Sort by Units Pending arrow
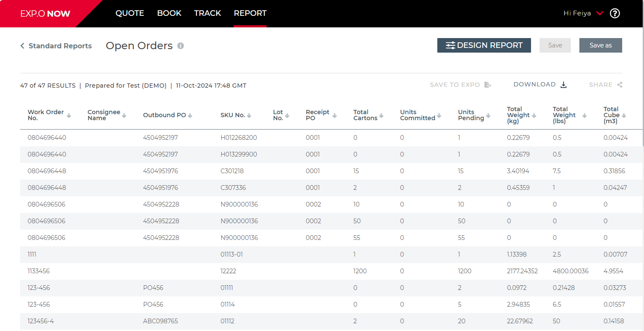Image resolution: width=644 pixels, height=331 pixels. [488, 115]
